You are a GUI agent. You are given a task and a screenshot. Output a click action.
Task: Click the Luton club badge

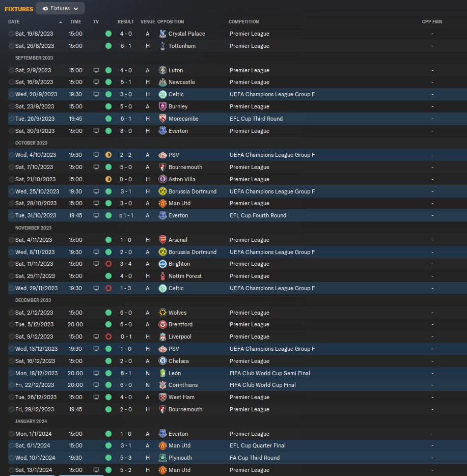(163, 70)
